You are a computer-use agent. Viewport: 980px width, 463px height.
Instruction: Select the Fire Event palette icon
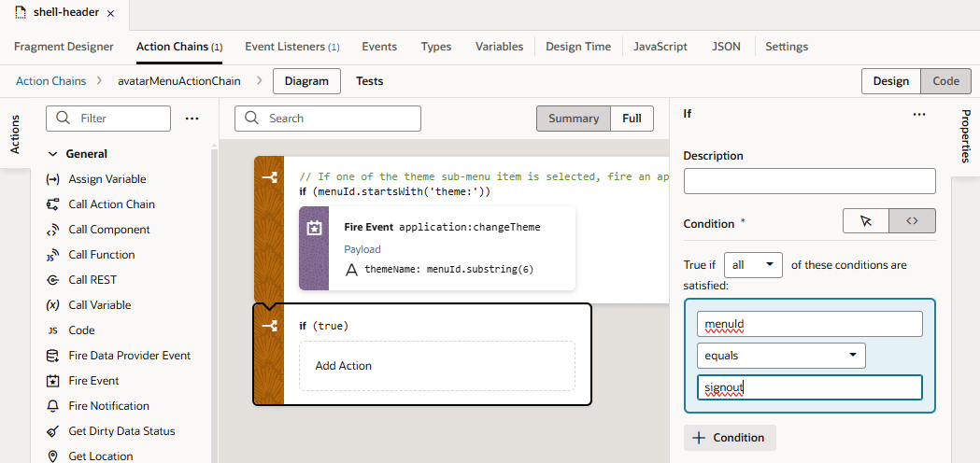[52, 381]
